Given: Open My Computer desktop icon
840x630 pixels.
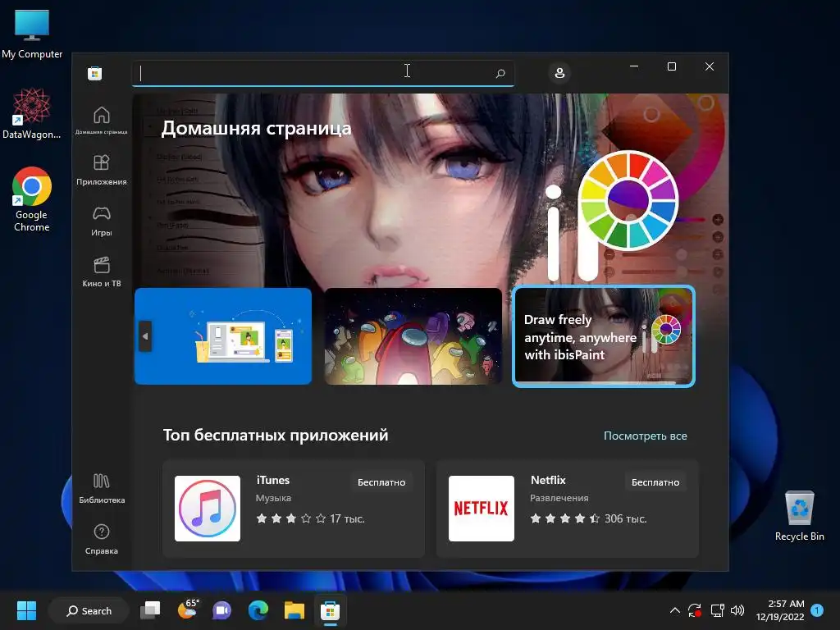Looking at the screenshot, I should coord(32,33).
